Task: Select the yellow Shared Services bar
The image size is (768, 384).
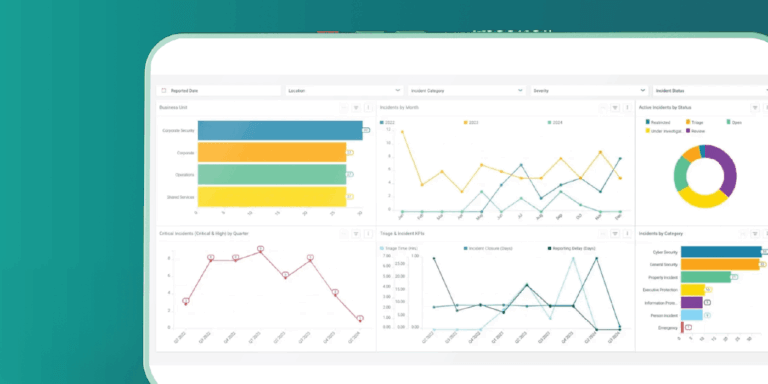Action: pos(272,196)
